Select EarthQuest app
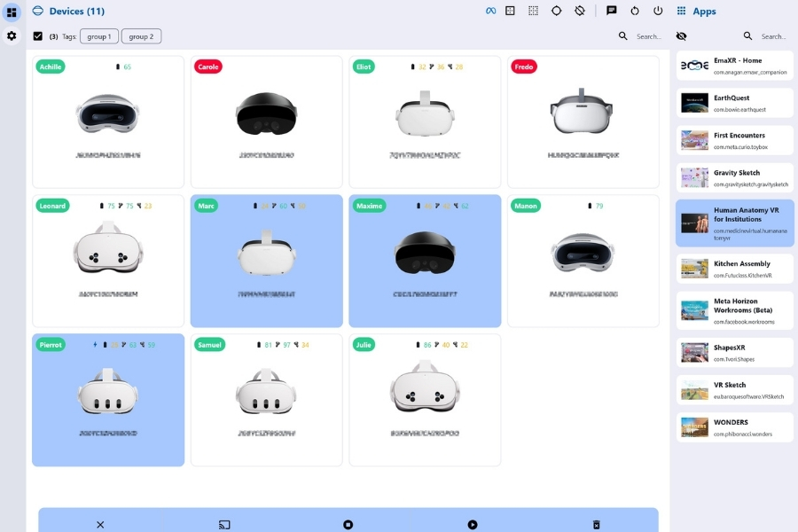This screenshot has width=798, height=532. click(735, 103)
